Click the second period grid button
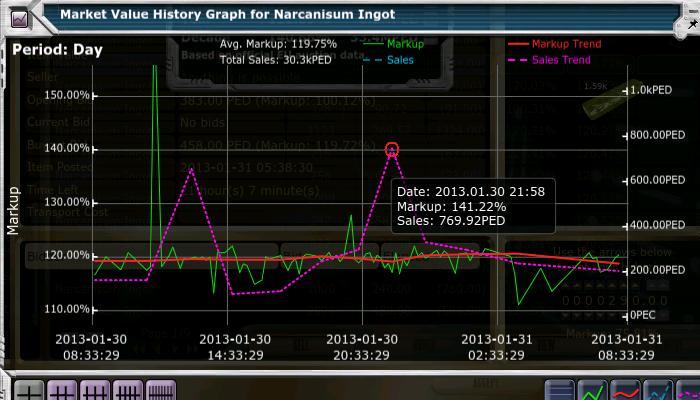 [x=62, y=391]
